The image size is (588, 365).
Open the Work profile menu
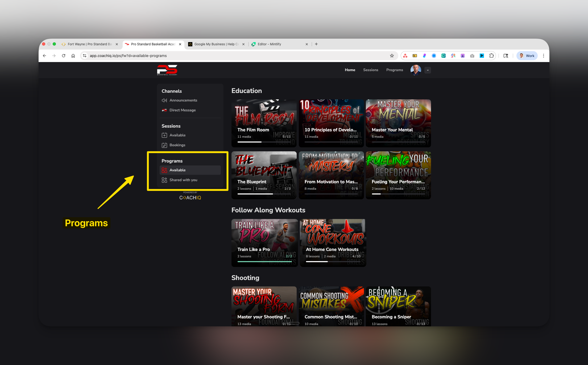pos(527,56)
